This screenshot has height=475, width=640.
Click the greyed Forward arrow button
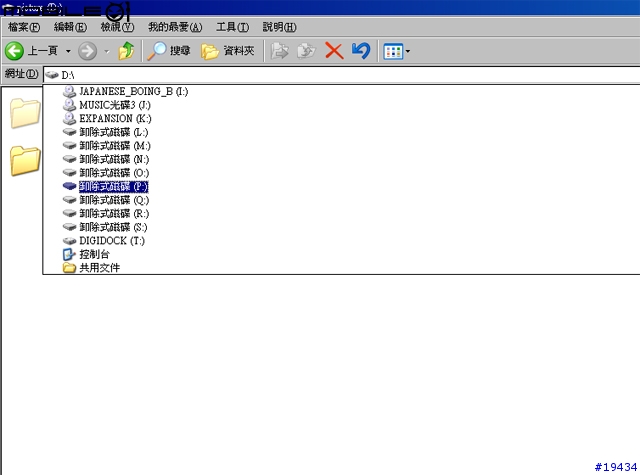coord(87,51)
